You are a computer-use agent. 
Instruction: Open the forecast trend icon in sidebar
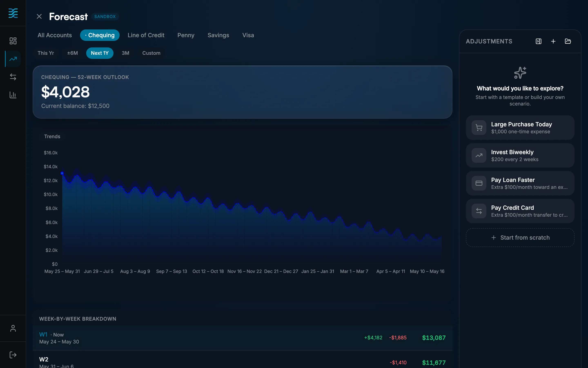(x=13, y=59)
